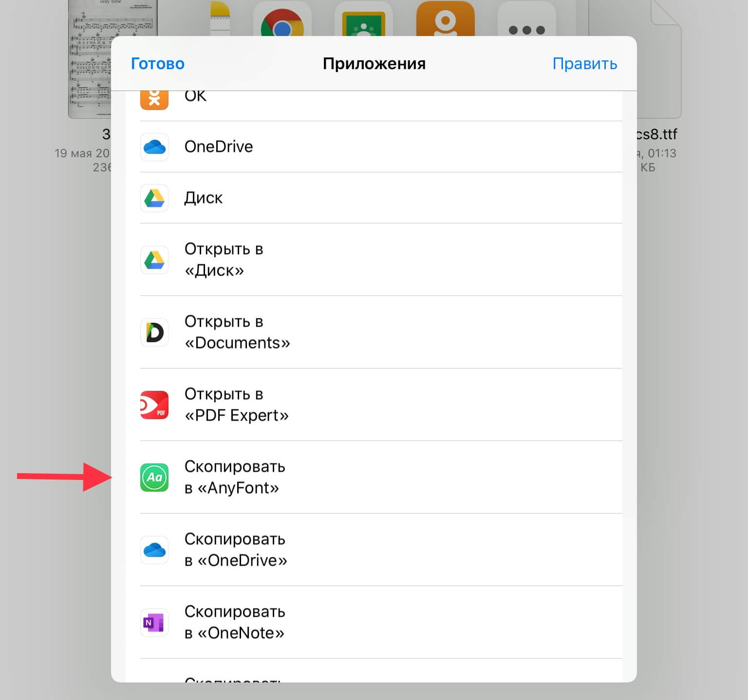The width and height of the screenshot is (748, 700).
Task: Select the PDF Expert red icon
Action: (154, 405)
